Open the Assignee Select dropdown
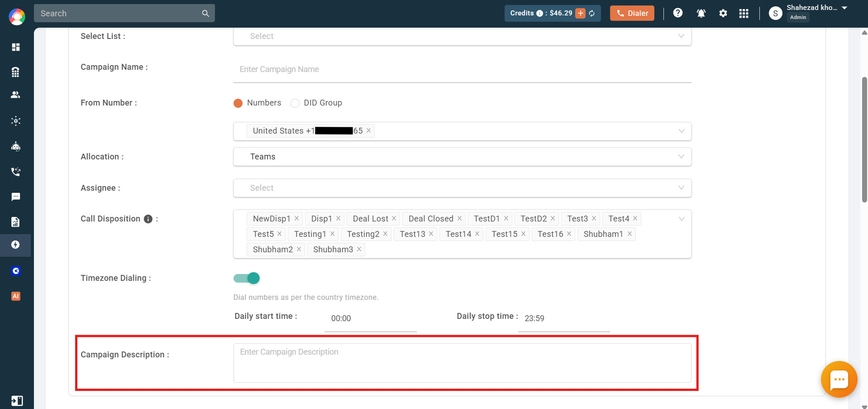 coord(462,188)
